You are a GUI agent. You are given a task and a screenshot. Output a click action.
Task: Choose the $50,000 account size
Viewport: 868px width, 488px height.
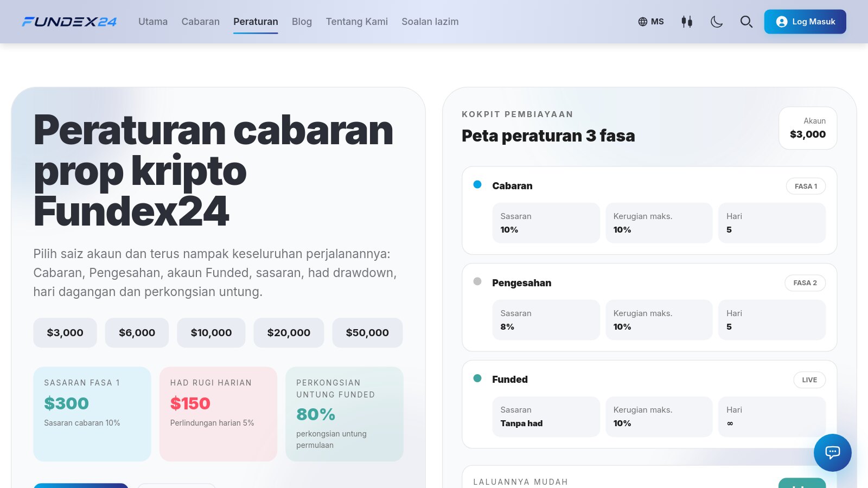pyautogui.click(x=367, y=332)
